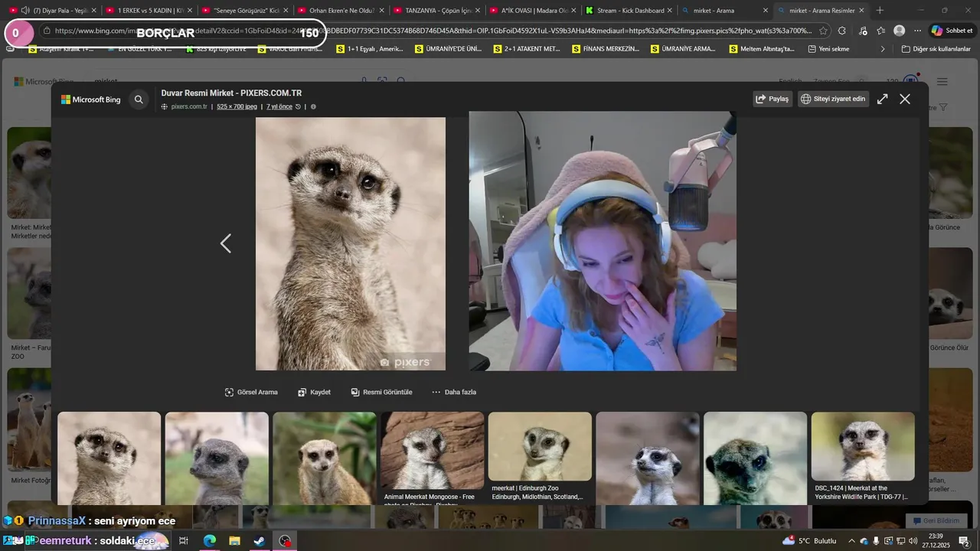Open Diğer sık kullanılanlar folder

click(x=936, y=49)
